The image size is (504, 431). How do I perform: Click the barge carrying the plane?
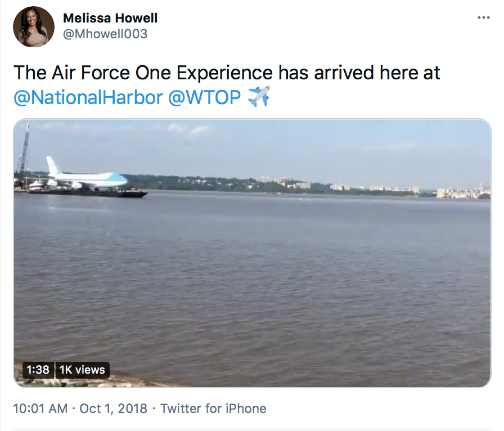87,192
